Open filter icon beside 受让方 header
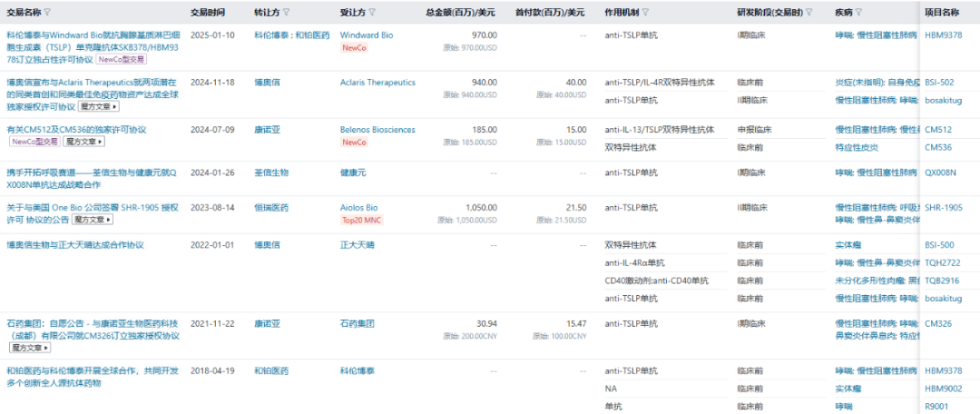This screenshot has width=980, height=414. (x=372, y=12)
